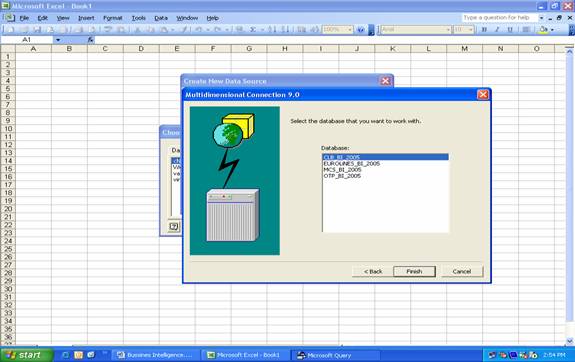This screenshot has width=575, height=362.
Task: Click the Back button in wizard
Action: pos(373,271)
